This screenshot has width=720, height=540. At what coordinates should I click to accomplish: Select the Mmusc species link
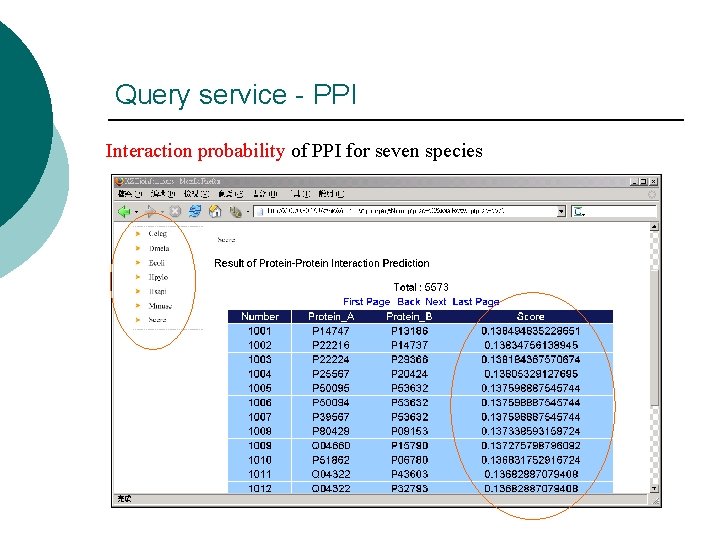(x=160, y=306)
